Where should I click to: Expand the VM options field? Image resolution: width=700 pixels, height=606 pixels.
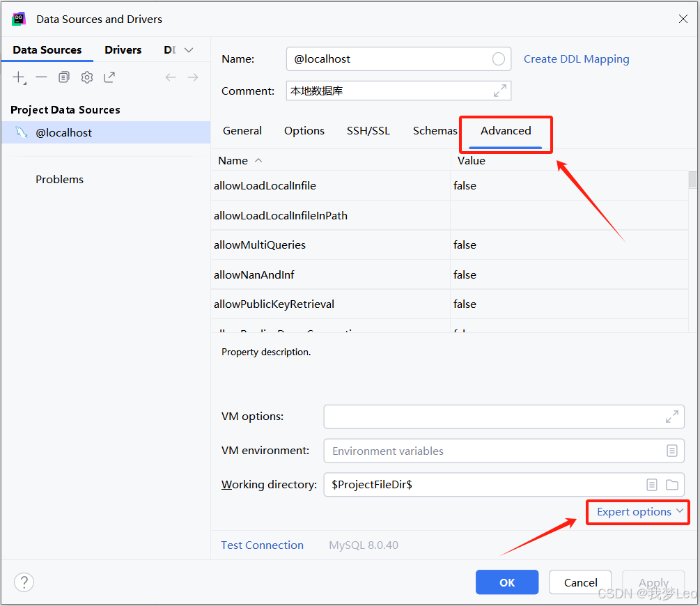tap(672, 417)
